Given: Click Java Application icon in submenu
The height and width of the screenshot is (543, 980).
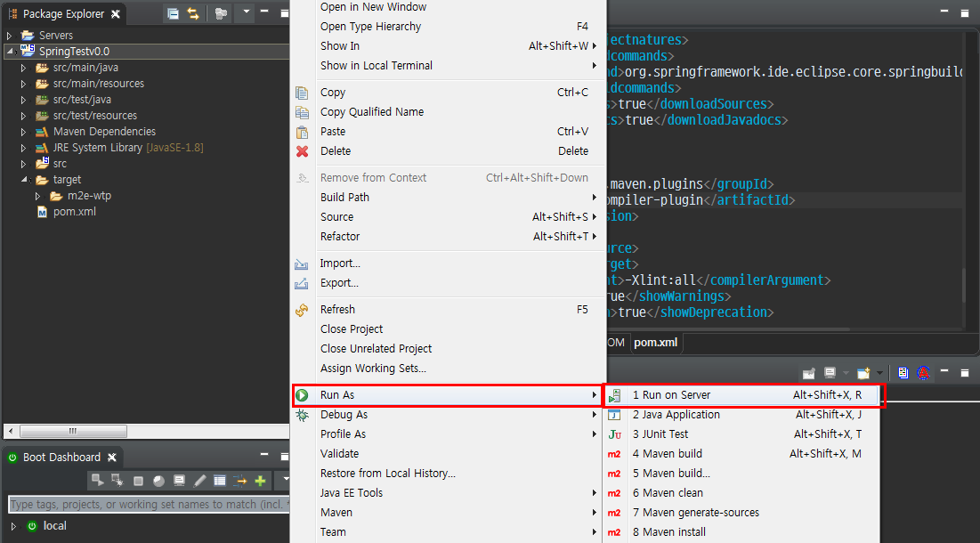Looking at the screenshot, I should click(614, 415).
